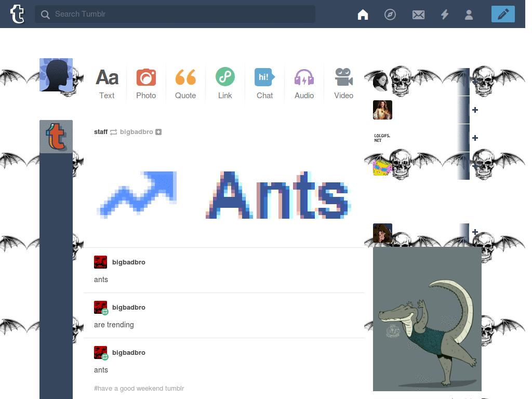The image size is (532, 399).
Task: Click the reblog arrows icon beside staff
Action: [114, 132]
